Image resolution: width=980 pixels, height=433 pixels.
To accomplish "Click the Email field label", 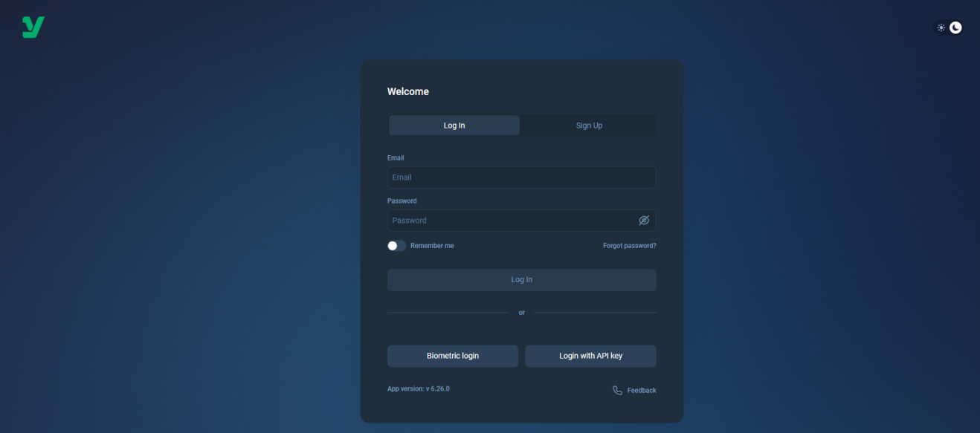I will pyautogui.click(x=396, y=158).
